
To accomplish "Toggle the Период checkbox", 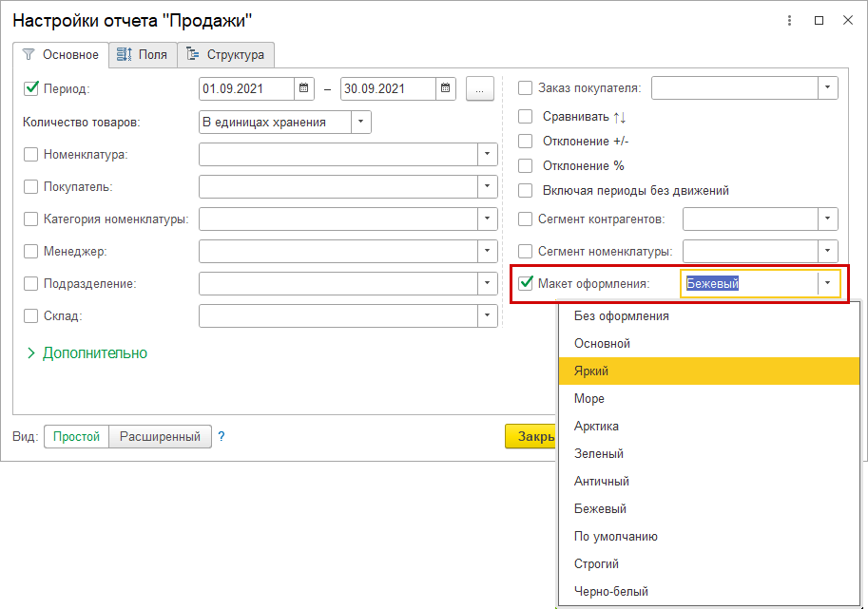I will tap(31, 88).
